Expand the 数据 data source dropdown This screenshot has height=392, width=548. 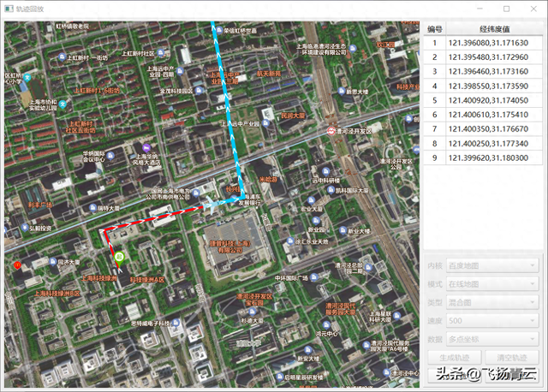[x=492, y=339]
